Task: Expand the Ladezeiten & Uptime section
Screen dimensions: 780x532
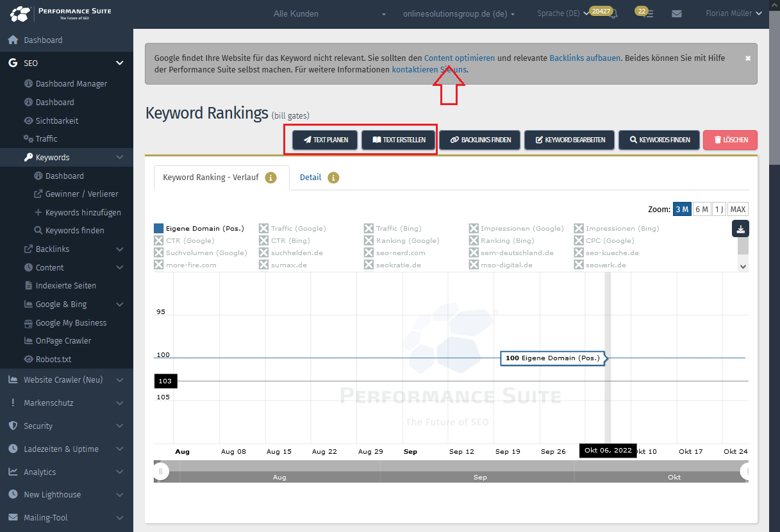Action: point(119,449)
